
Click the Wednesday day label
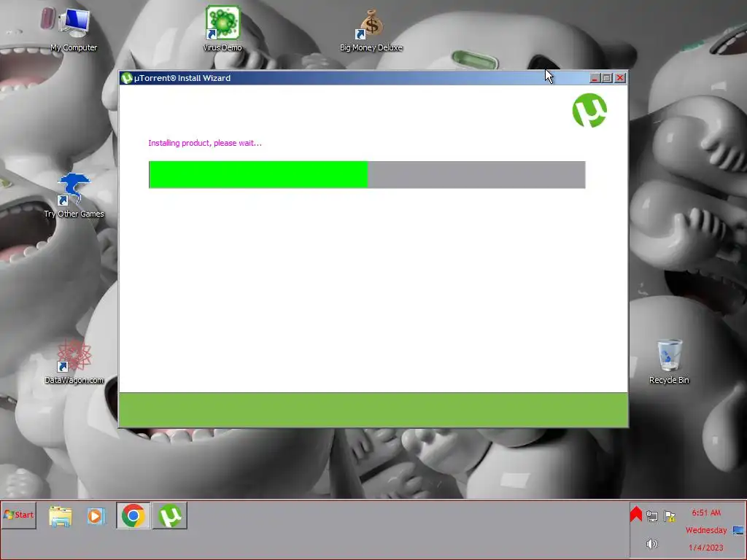[x=706, y=530]
